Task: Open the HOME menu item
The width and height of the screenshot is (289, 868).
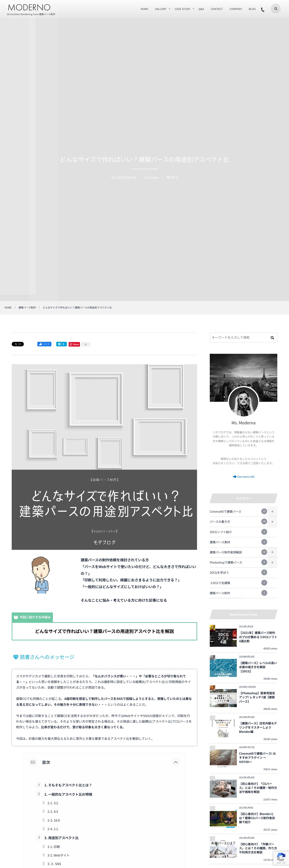Action: [144, 9]
